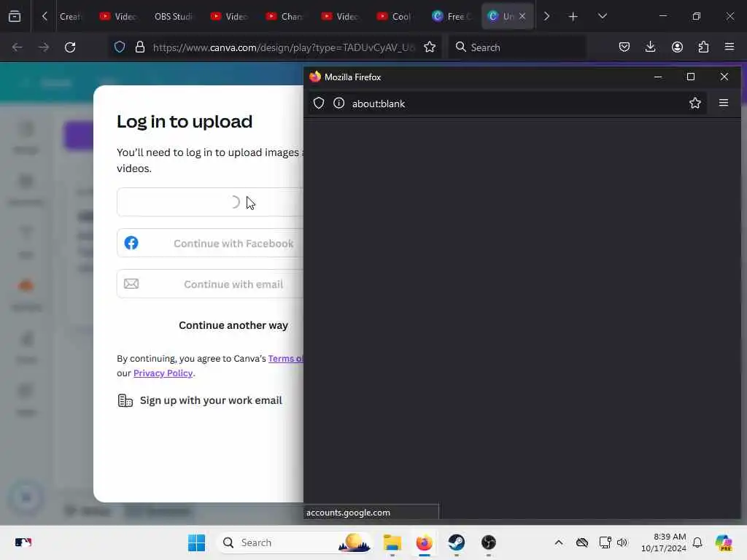Click Continue with Facebook button
The image size is (747, 560).
pyautogui.click(x=210, y=244)
